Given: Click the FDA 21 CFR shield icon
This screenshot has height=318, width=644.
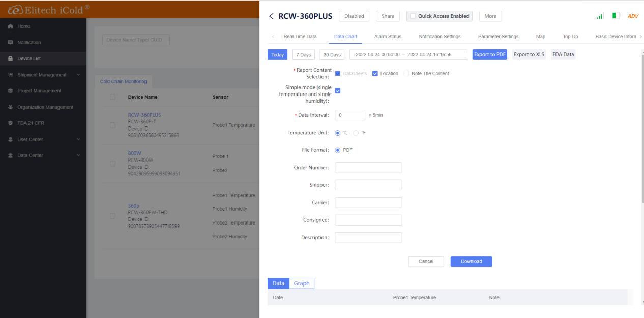Looking at the screenshot, I should [x=10, y=123].
